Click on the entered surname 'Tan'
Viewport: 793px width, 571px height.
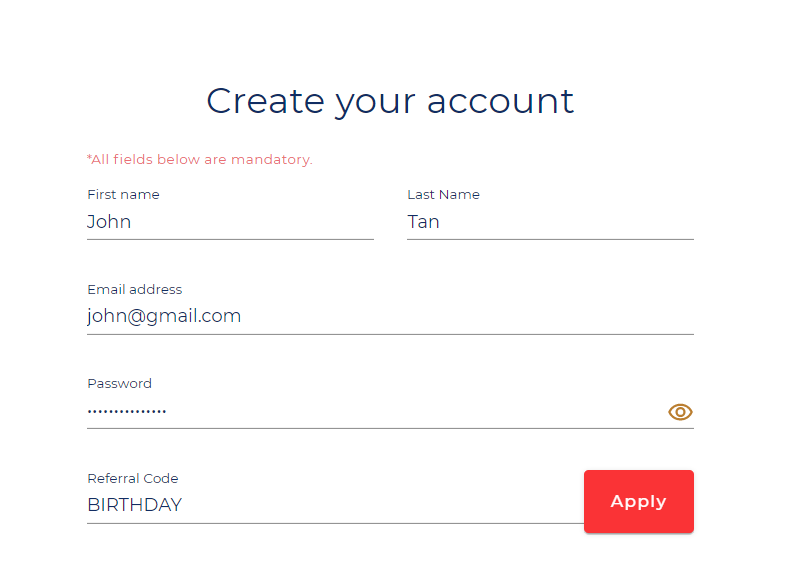point(423,222)
